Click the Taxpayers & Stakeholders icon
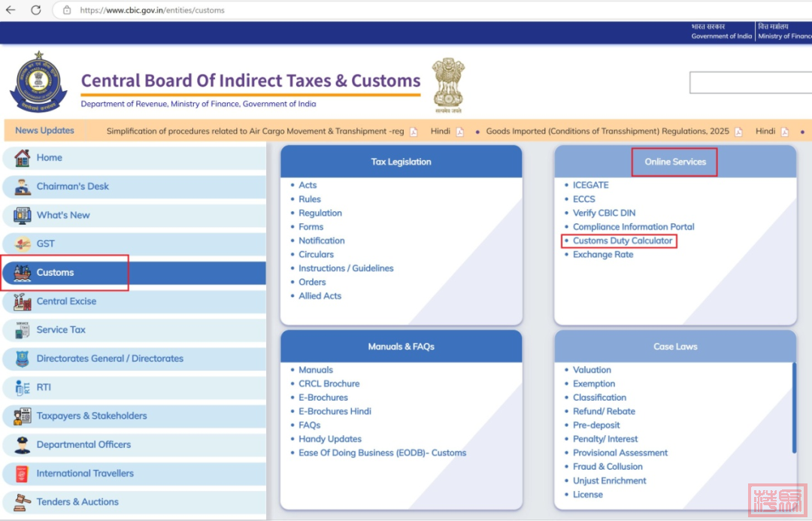 pyautogui.click(x=23, y=416)
